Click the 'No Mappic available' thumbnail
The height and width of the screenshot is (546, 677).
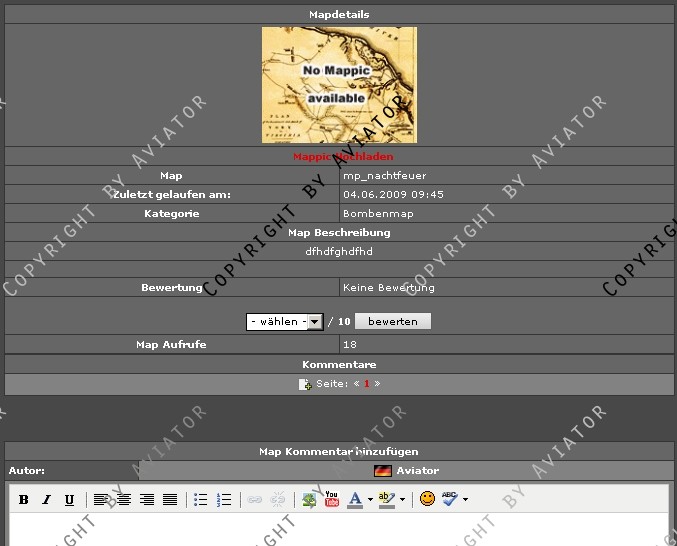[339, 85]
